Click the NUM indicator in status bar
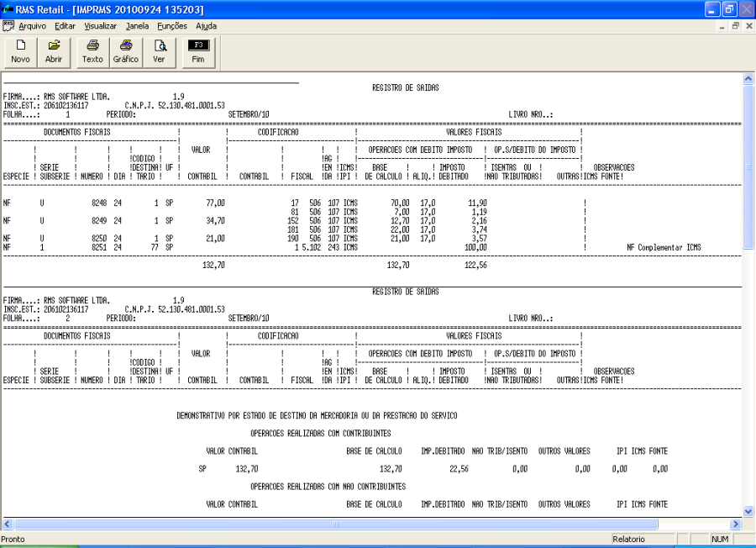 (x=720, y=539)
